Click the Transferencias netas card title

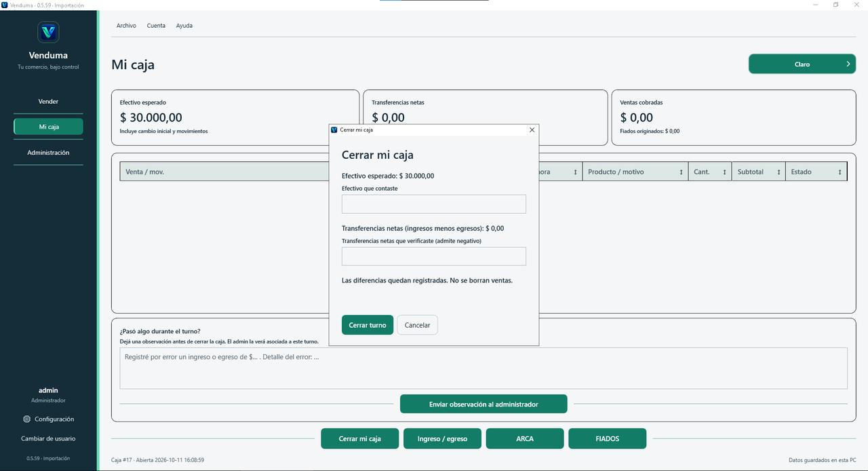[x=398, y=102]
